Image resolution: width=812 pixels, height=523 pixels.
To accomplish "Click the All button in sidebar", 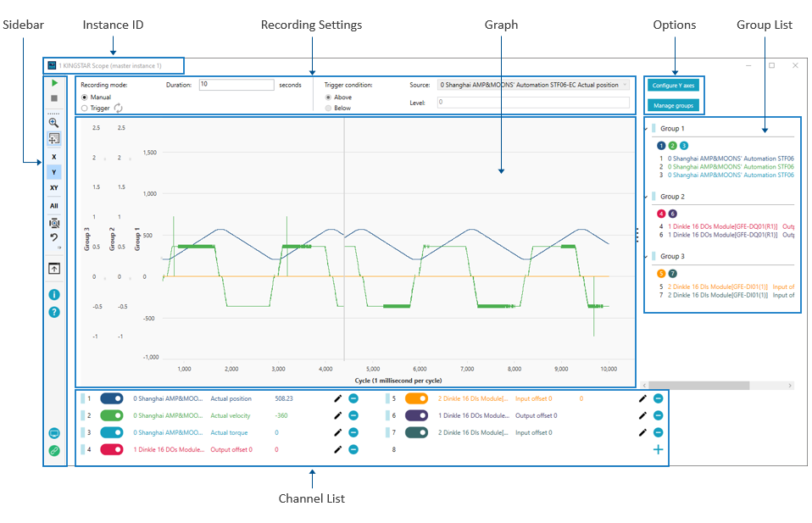I will coord(54,206).
